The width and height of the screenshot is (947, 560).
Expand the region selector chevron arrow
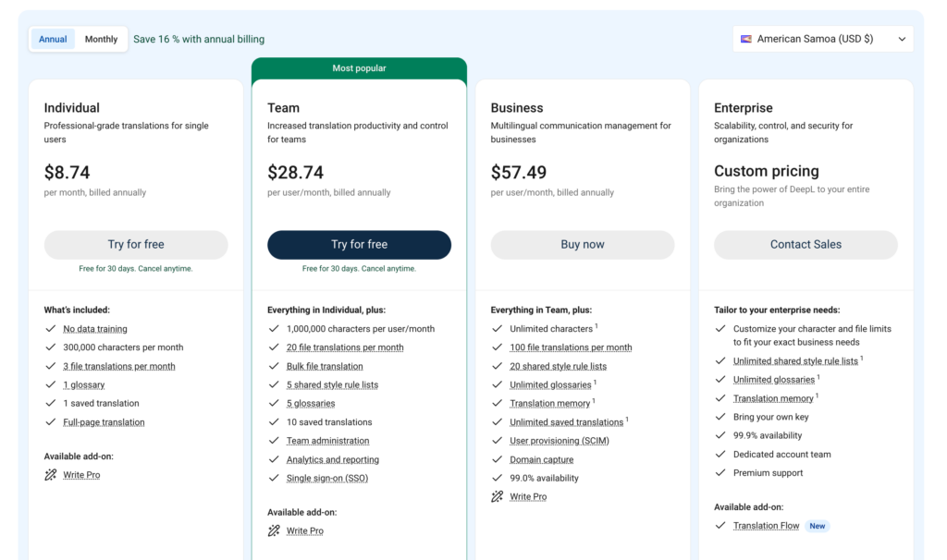coord(902,39)
